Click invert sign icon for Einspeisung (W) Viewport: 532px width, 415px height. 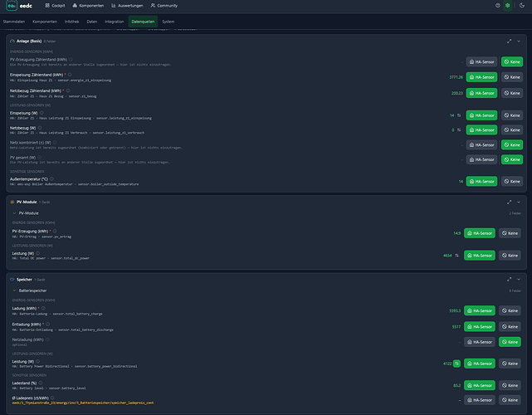click(459, 115)
